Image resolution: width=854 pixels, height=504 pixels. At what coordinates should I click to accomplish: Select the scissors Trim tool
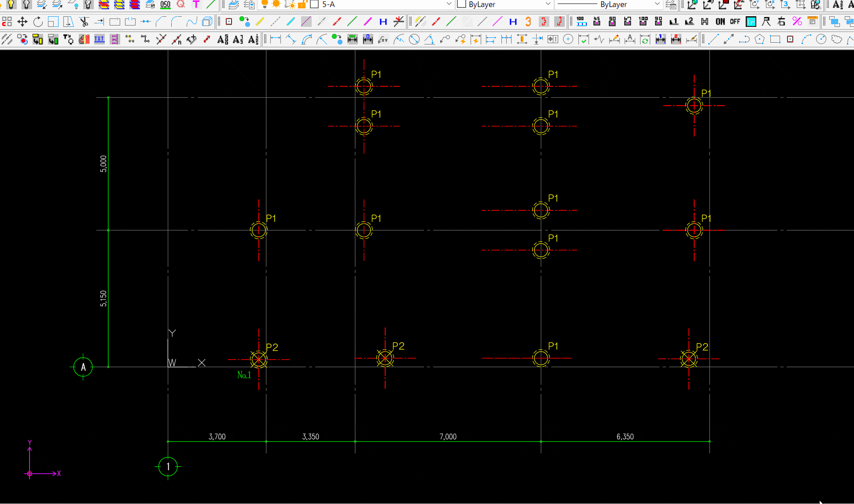pyautogui.click(x=84, y=22)
